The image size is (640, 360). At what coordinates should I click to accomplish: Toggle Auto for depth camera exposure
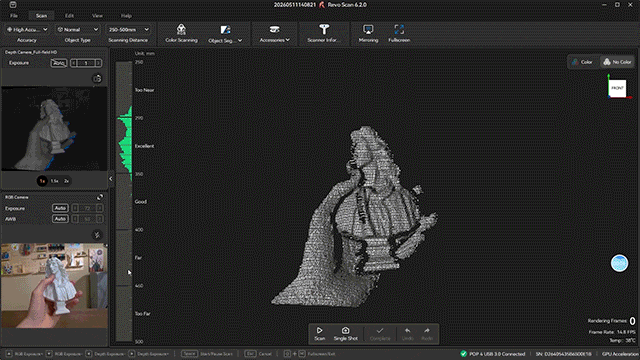[59, 63]
